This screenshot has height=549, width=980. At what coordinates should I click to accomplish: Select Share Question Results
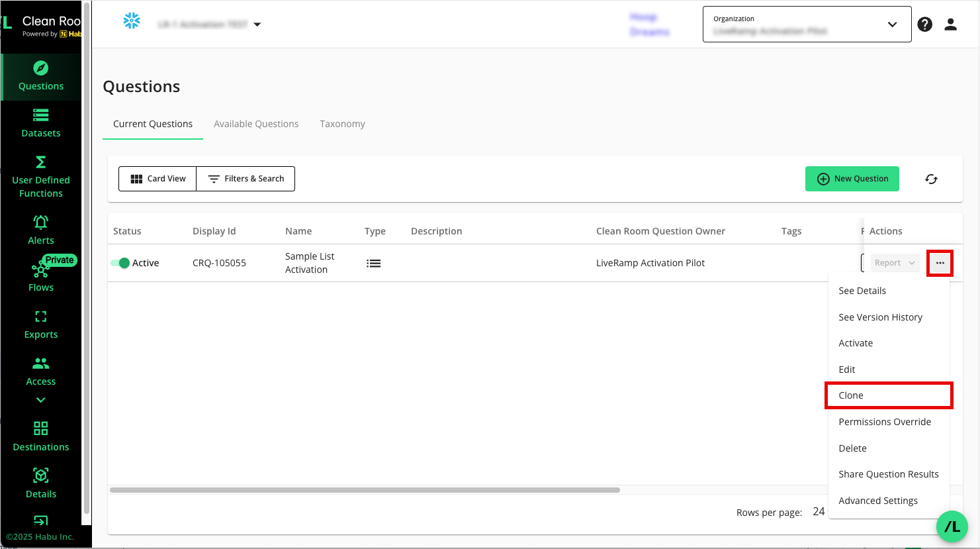point(889,474)
